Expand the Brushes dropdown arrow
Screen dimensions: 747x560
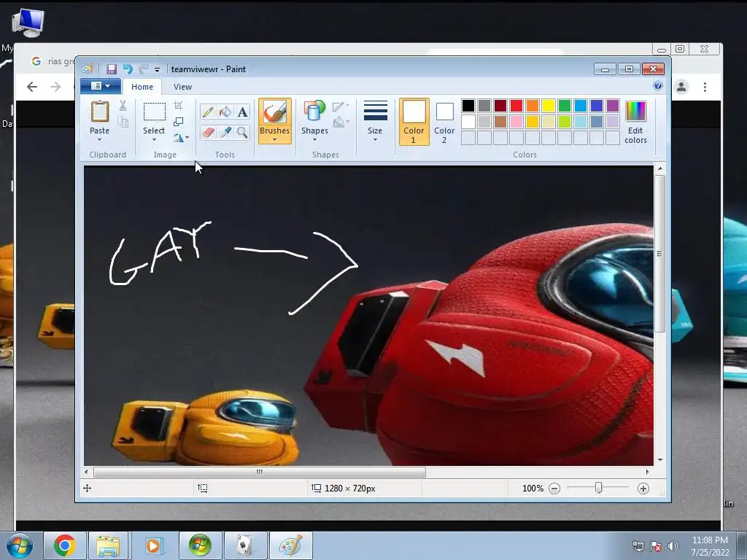pyautogui.click(x=274, y=139)
